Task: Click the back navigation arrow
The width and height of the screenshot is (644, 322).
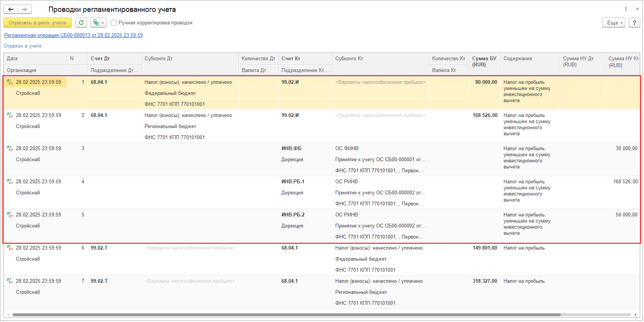Action: pyautogui.click(x=11, y=10)
